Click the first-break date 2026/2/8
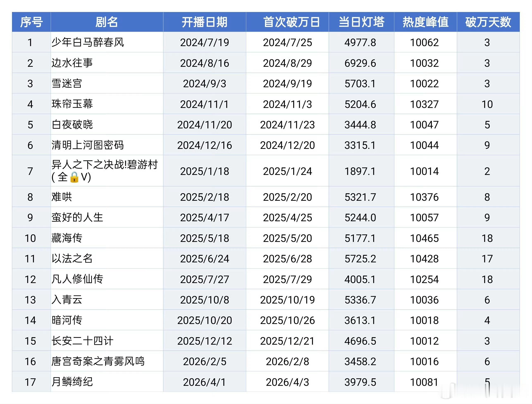The image size is (532, 404). [x=287, y=361]
